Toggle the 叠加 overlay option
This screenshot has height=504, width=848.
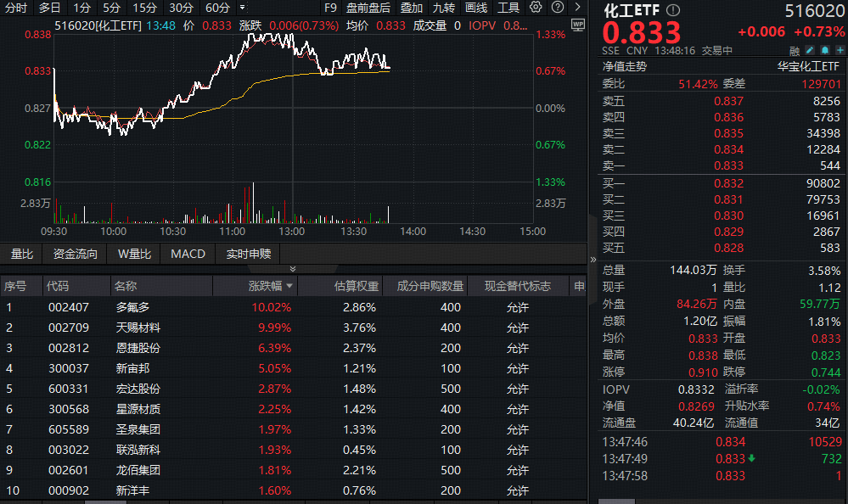412,8
